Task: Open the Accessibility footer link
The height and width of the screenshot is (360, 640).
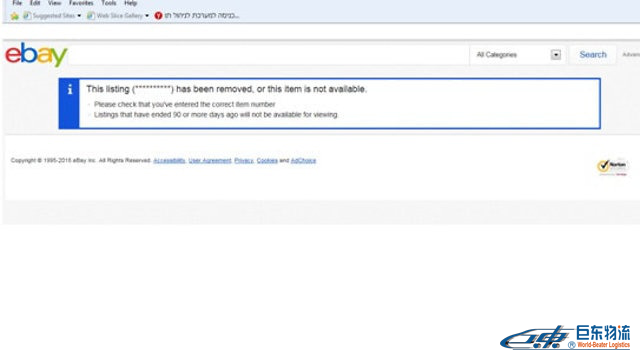Action: (x=169, y=160)
